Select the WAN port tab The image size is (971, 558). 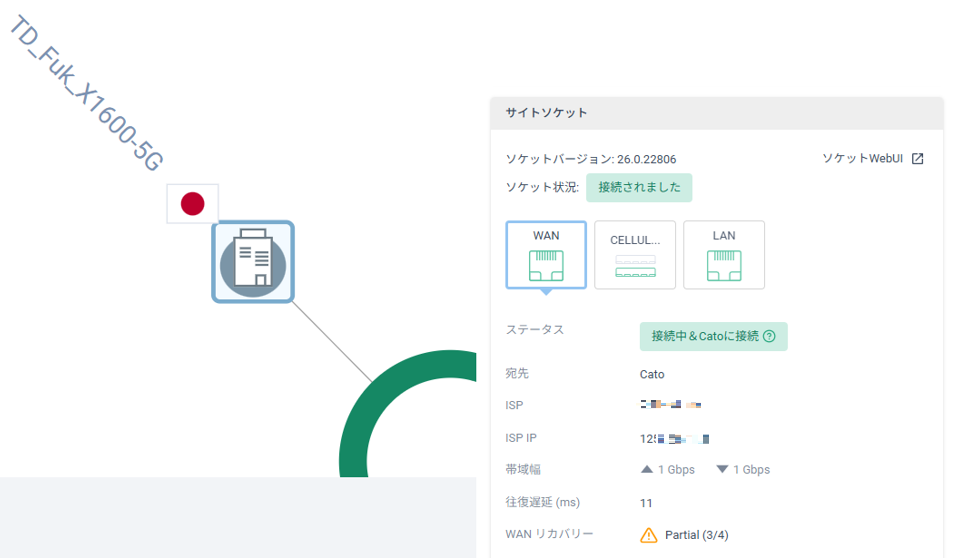[546, 255]
